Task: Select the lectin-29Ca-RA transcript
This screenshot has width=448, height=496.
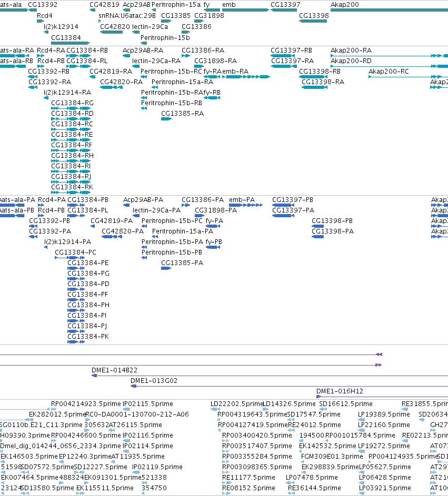Action: click(136, 66)
